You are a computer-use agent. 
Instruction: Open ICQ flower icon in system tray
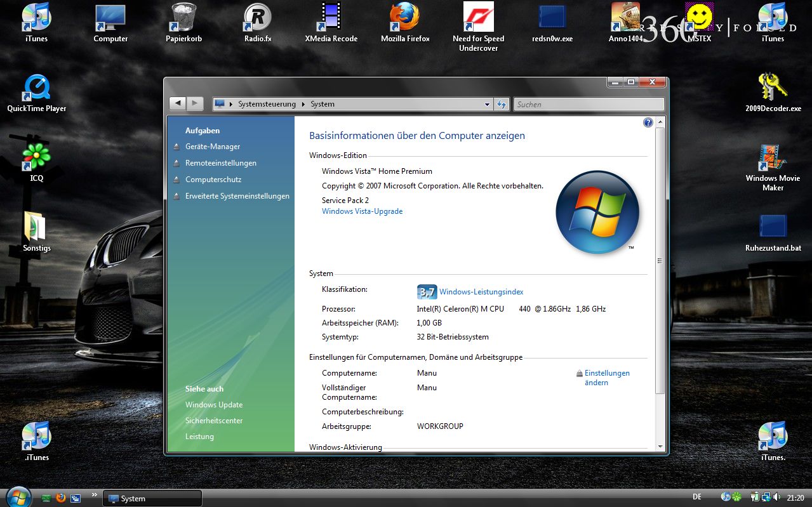736,497
